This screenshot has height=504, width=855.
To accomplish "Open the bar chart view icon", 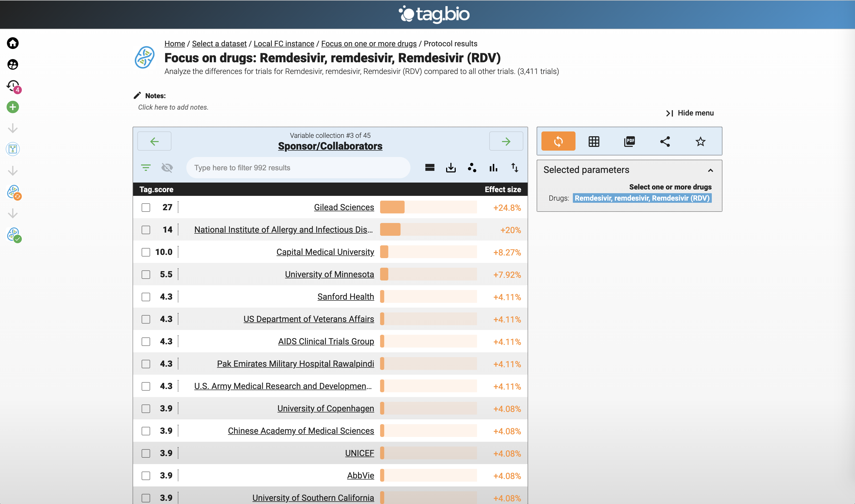I will point(493,168).
